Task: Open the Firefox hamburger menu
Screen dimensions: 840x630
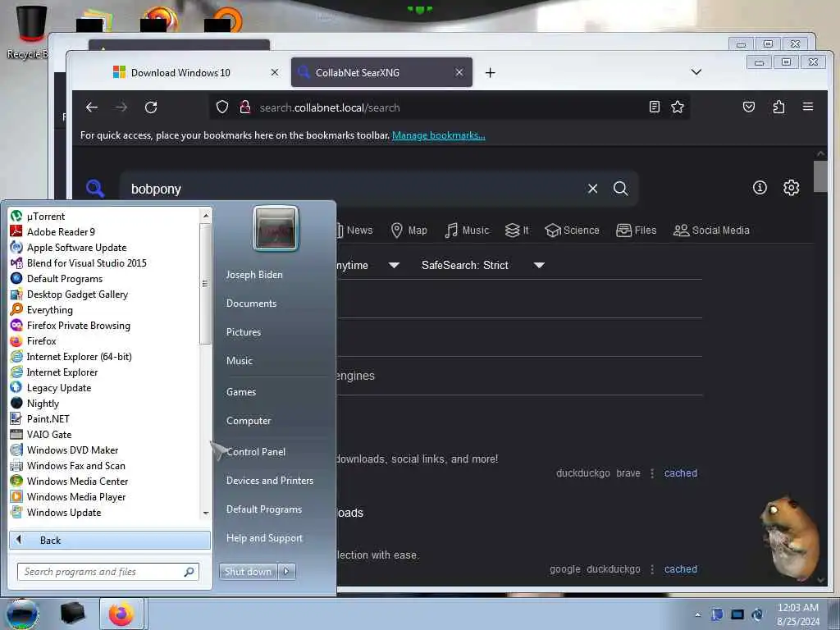Action: click(x=808, y=107)
